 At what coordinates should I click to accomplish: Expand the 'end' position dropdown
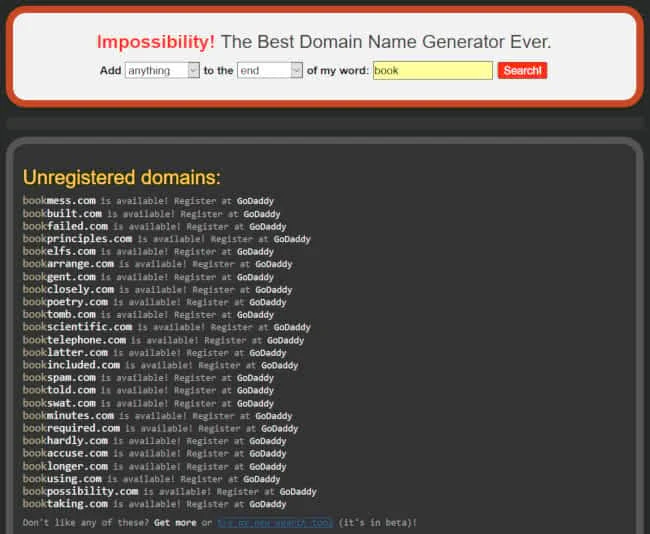269,70
